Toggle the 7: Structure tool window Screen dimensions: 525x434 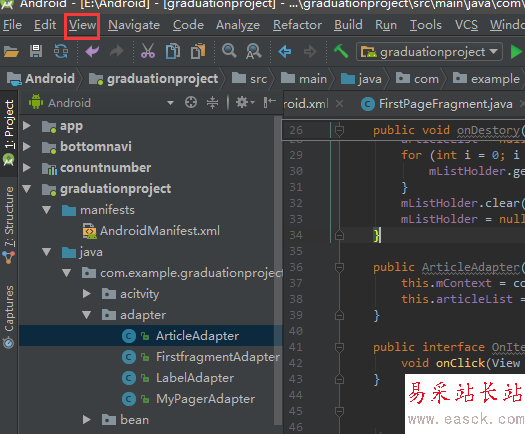(9, 224)
